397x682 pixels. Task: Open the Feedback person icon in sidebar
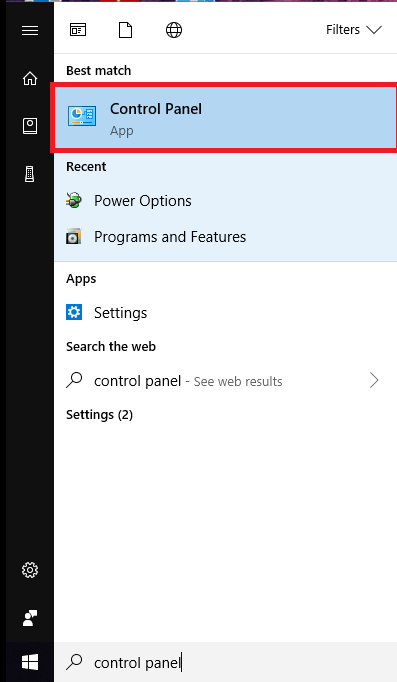click(x=30, y=618)
